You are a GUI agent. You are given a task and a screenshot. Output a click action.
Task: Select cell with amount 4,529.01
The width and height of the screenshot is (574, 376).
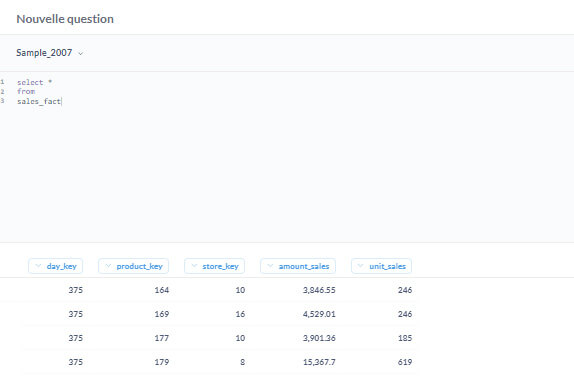click(319, 314)
